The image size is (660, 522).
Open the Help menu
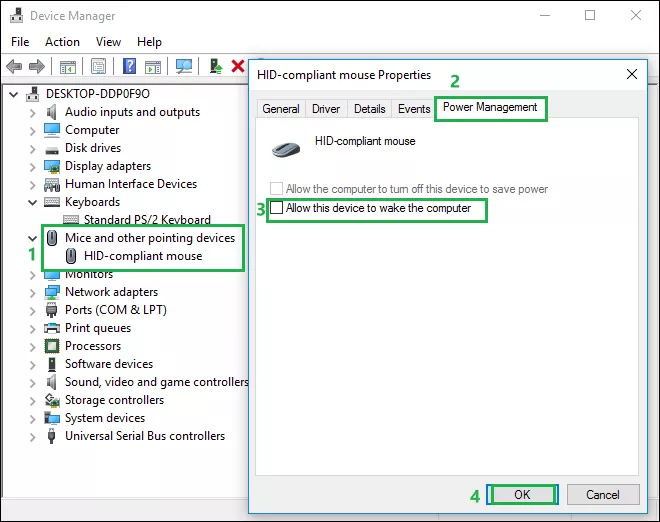[x=149, y=42]
